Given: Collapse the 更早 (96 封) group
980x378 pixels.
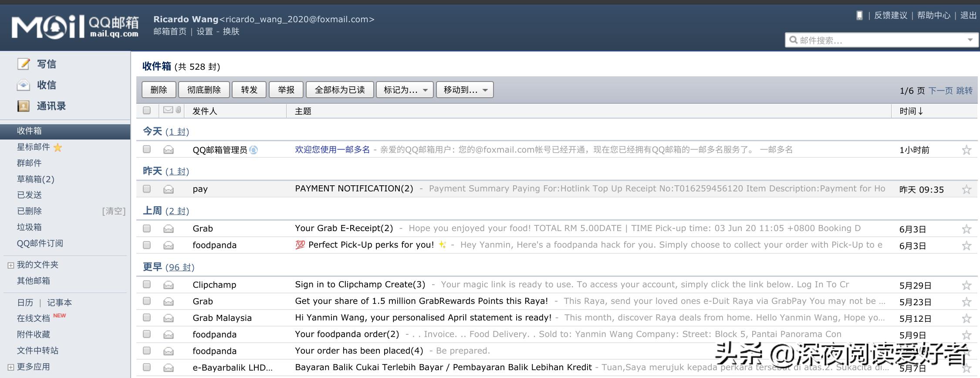Looking at the screenshot, I should click(x=169, y=267).
